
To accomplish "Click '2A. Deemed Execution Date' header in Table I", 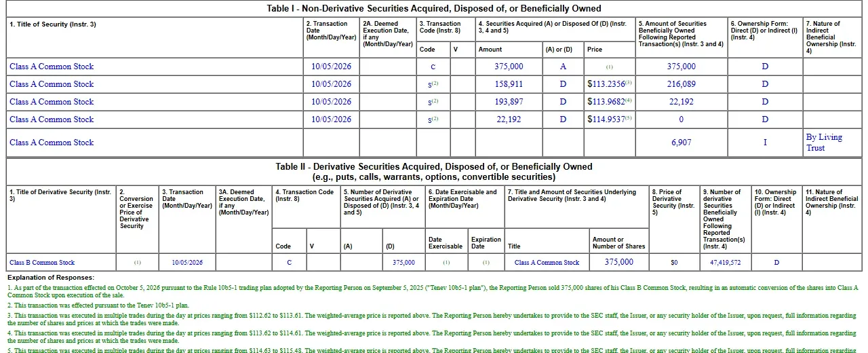I will click(388, 34).
